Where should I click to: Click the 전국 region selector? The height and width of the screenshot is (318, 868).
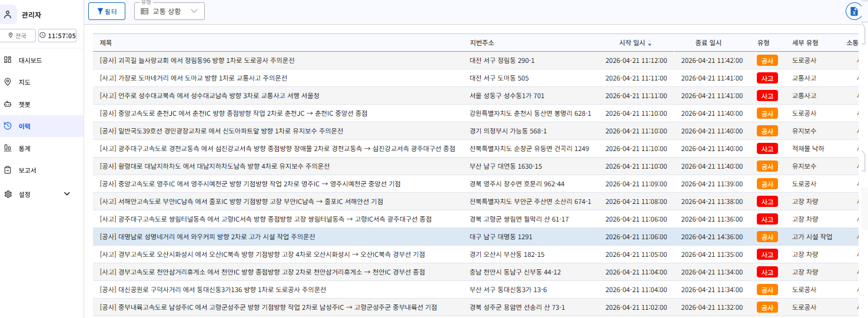coord(16,36)
